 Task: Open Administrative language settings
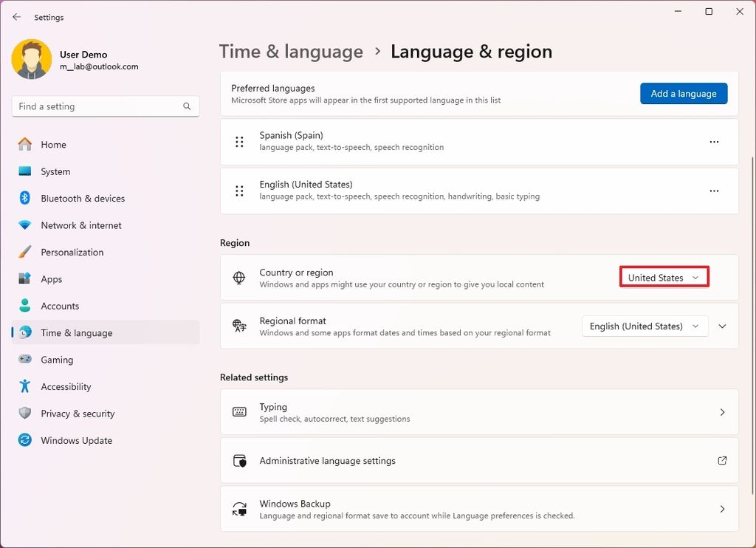479,460
